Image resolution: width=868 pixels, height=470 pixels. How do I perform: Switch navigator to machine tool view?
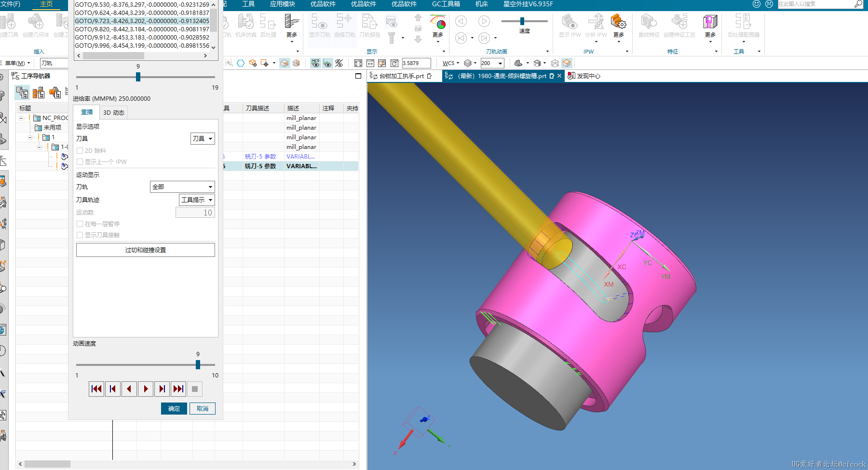click(39, 93)
